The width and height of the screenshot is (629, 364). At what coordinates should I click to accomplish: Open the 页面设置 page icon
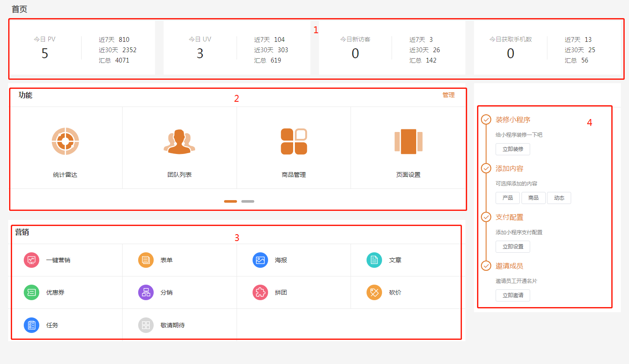(x=408, y=141)
